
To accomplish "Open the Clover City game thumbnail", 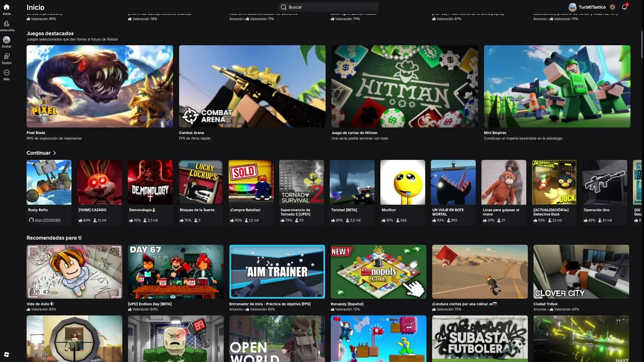I will tap(581, 271).
